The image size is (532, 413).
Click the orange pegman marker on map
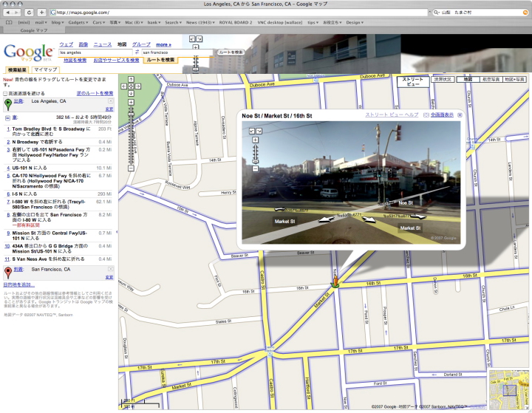(x=335, y=282)
